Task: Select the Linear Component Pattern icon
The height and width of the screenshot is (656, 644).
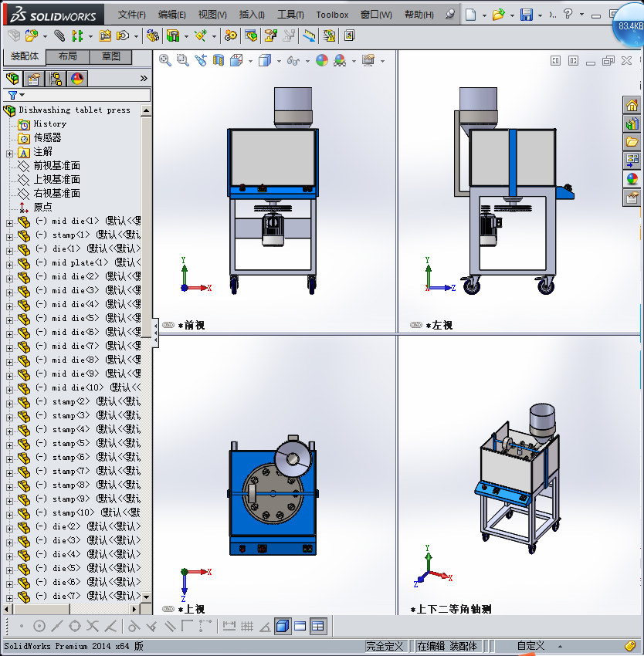Action: tap(77, 36)
